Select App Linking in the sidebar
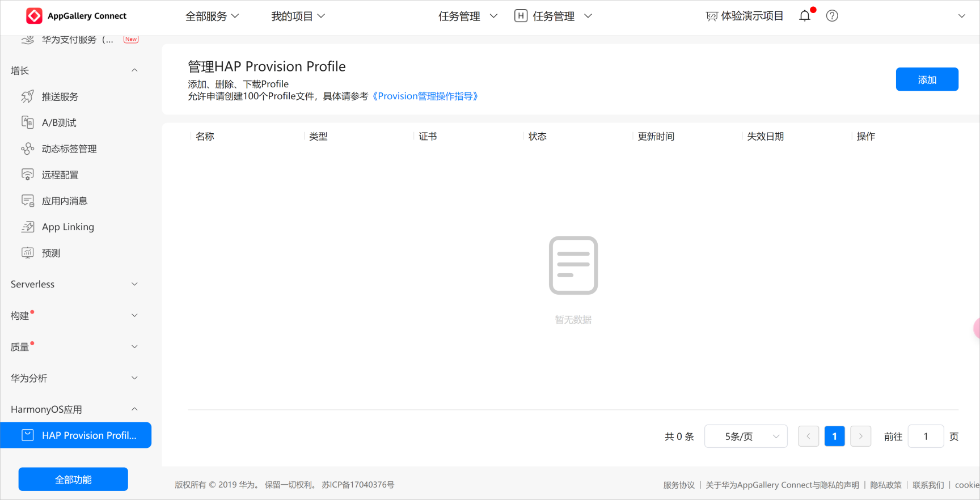The image size is (980, 500). (x=68, y=227)
